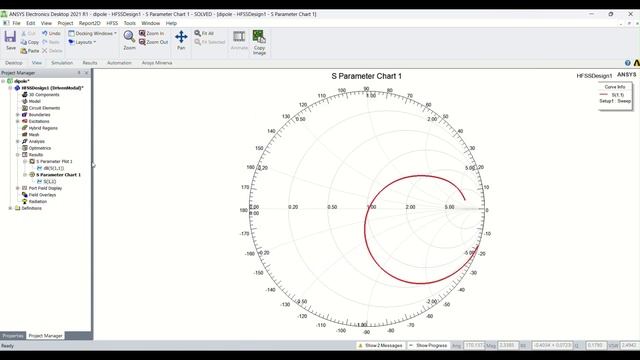Image resolution: width=640 pixels, height=360 pixels.
Task: Click the Copy Image icon
Action: click(x=259, y=36)
